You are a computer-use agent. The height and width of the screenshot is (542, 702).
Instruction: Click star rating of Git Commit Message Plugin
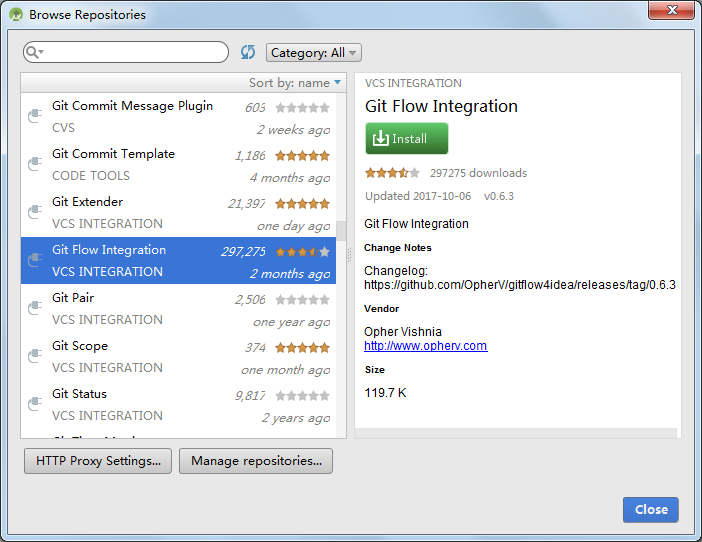point(303,107)
